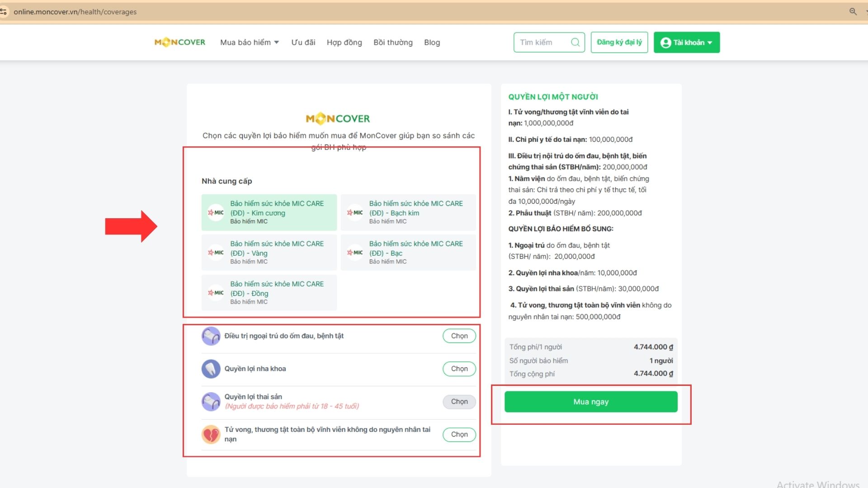Select the MIC CARE Kim cương package
This screenshot has width=868, height=488.
[269, 212]
